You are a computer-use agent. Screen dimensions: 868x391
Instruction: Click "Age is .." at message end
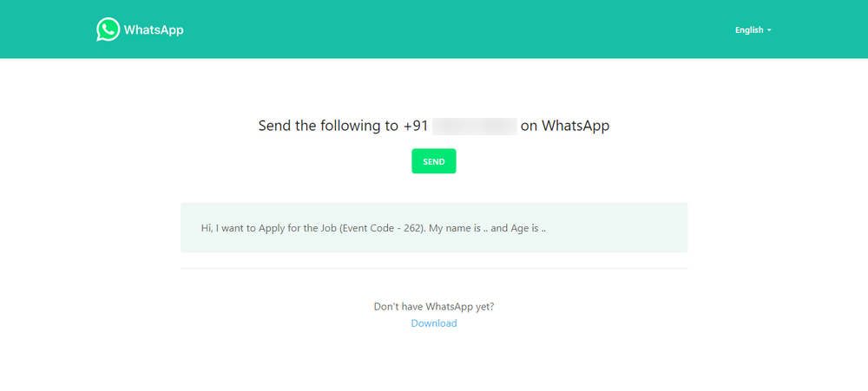click(x=528, y=228)
